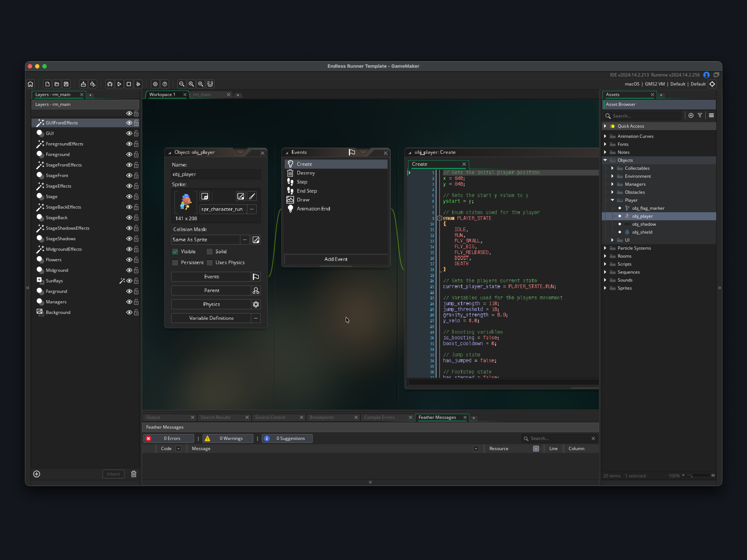The image size is (747, 560).
Task: Click the trash icon to delete layer
Action: (x=134, y=474)
